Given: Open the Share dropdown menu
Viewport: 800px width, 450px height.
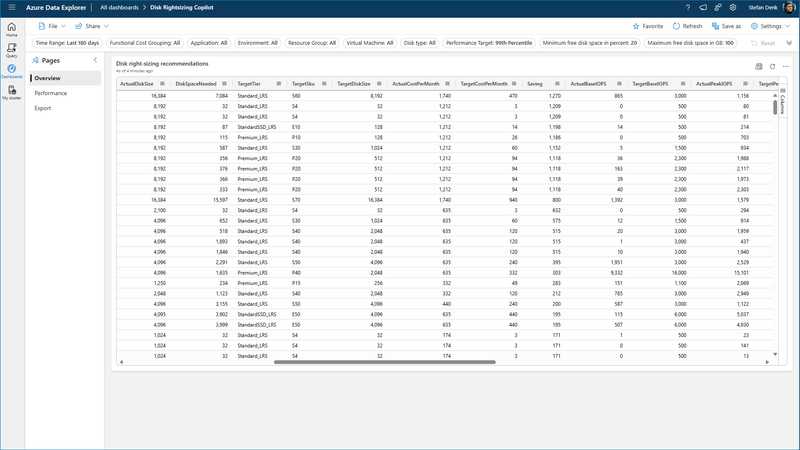Looking at the screenshot, I should (92, 26).
